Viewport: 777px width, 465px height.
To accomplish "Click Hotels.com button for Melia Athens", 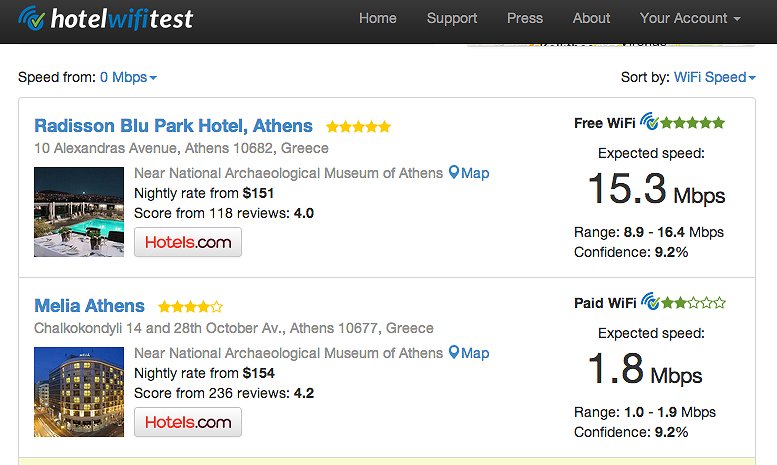I will 188,422.
